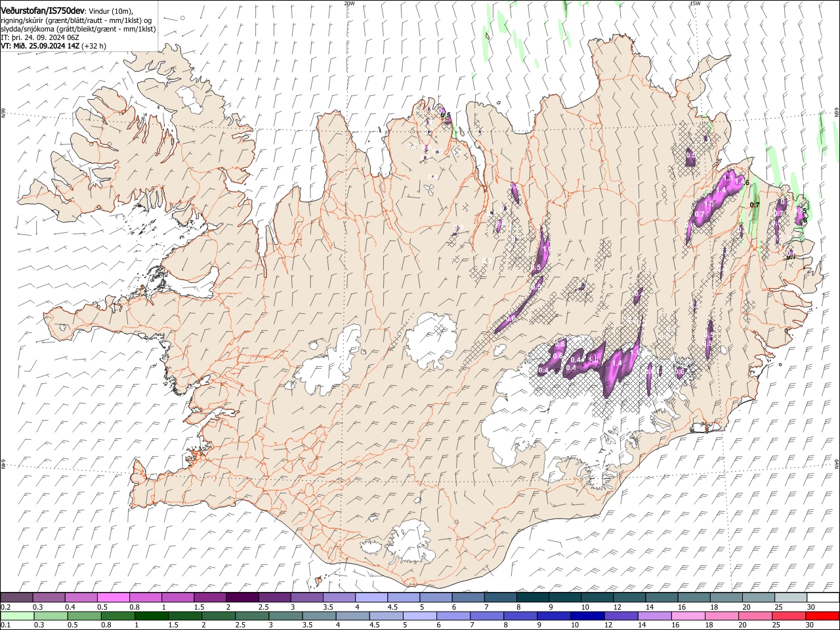Click the dark teal swatch starting at 8 in upper legend
Viewport: 840px width, 630px height.
point(532,598)
